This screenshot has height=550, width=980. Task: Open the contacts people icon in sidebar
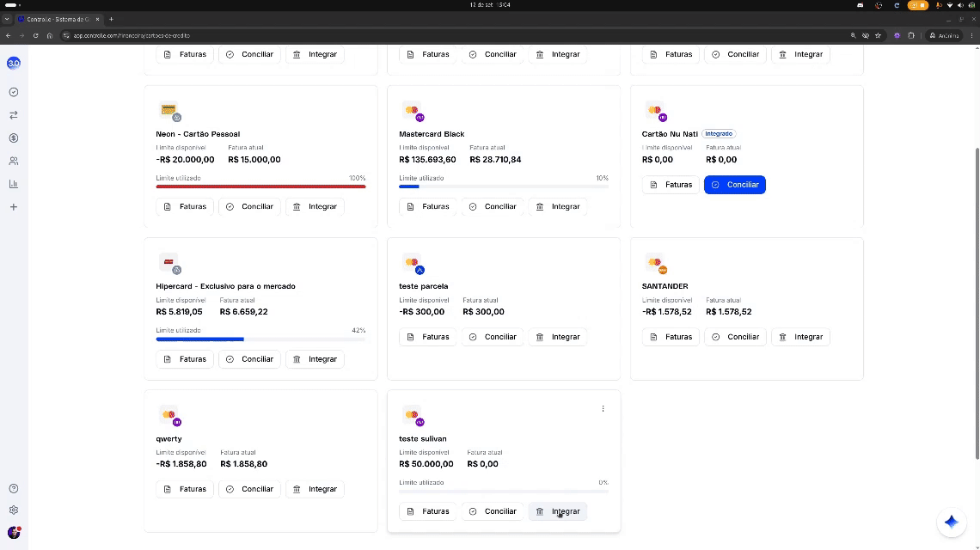point(14,162)
